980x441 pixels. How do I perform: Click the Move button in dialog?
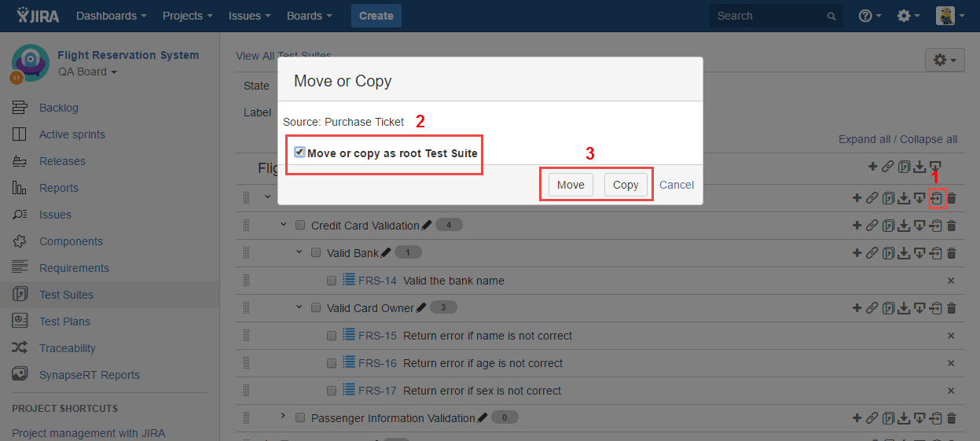[x=571, y=185]
